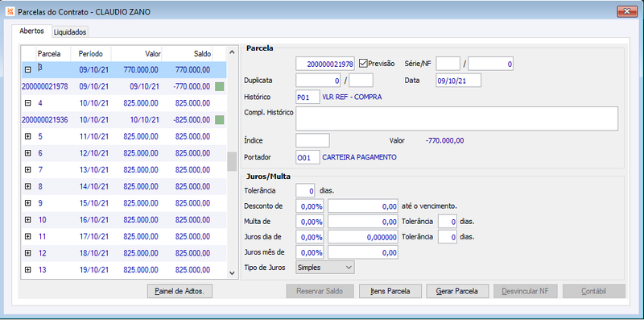644x320 pixels.
Task: Click the Duplicata suffix field after the slash
Action: 361,81
